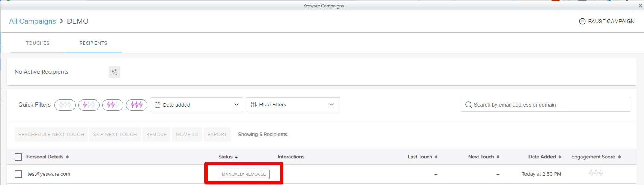This screenshot has width=644, height=185.
Task: Sort by Engagement Score column arrows
Action: (619, 157)
